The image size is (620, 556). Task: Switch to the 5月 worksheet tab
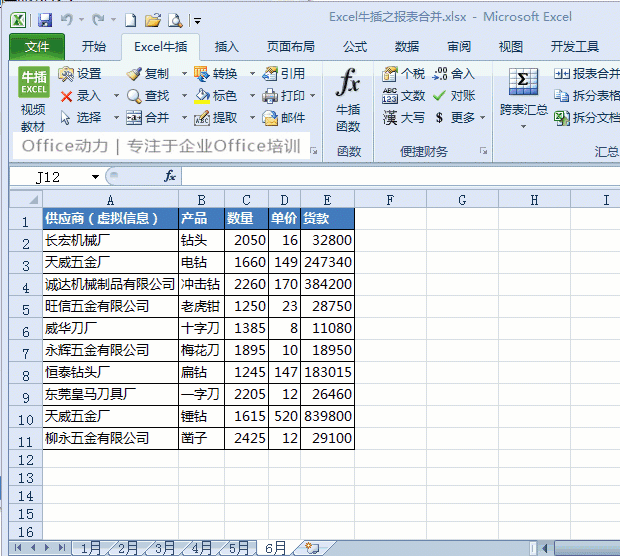coord(238,548)
